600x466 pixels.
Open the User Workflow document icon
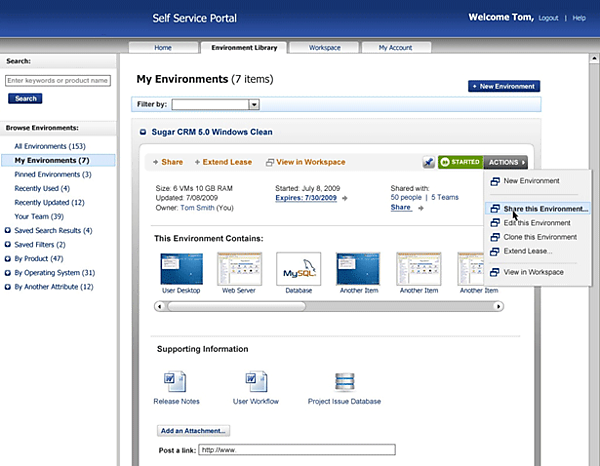coord(257,381)
